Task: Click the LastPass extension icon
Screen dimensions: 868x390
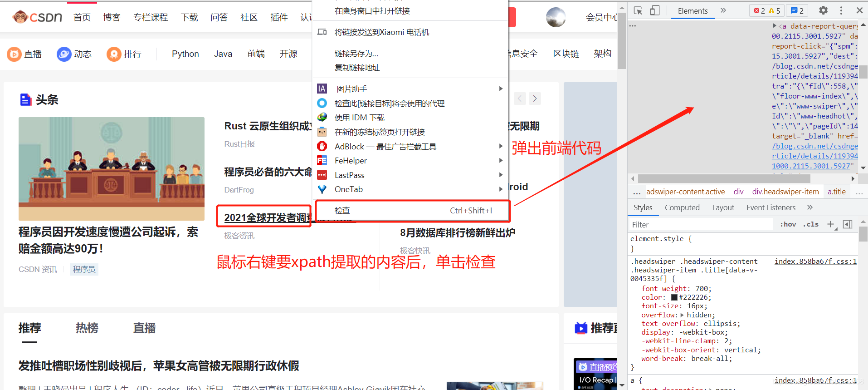Action: [322, 175]
